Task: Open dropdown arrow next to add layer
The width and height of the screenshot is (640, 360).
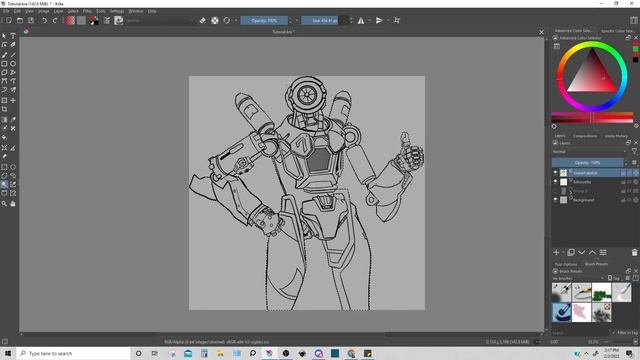Action: coord(563,253)
